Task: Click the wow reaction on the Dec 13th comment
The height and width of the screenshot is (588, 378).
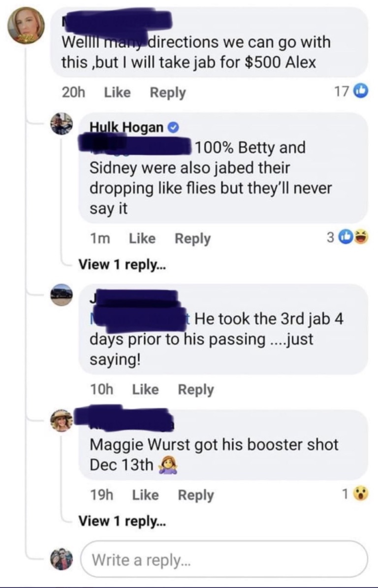Action: point(361,493)
